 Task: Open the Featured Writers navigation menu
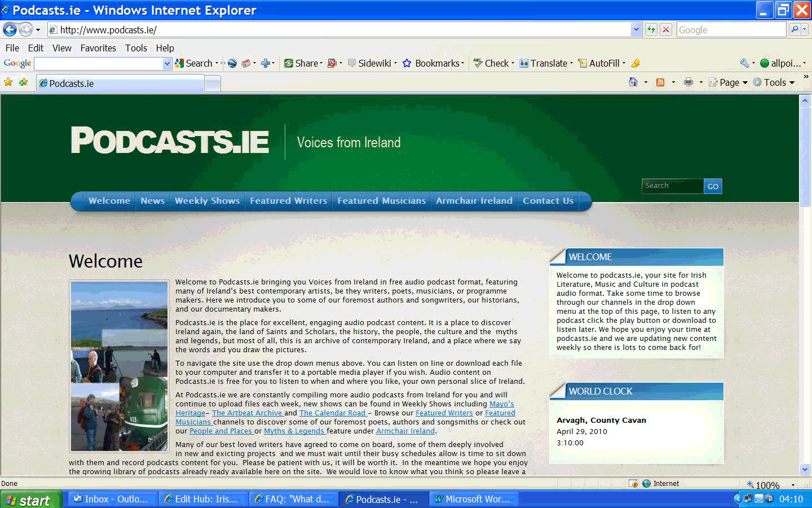pos(288,201)
